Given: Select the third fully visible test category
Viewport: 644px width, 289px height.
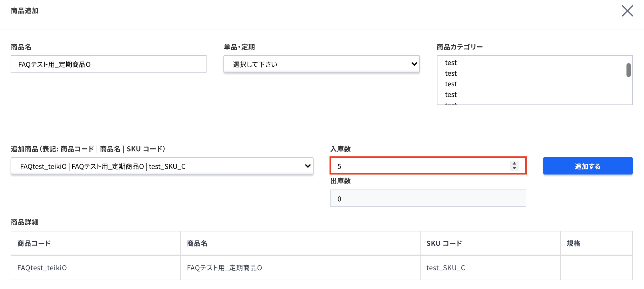Looking at the screenshot, I should coord(451,84).
